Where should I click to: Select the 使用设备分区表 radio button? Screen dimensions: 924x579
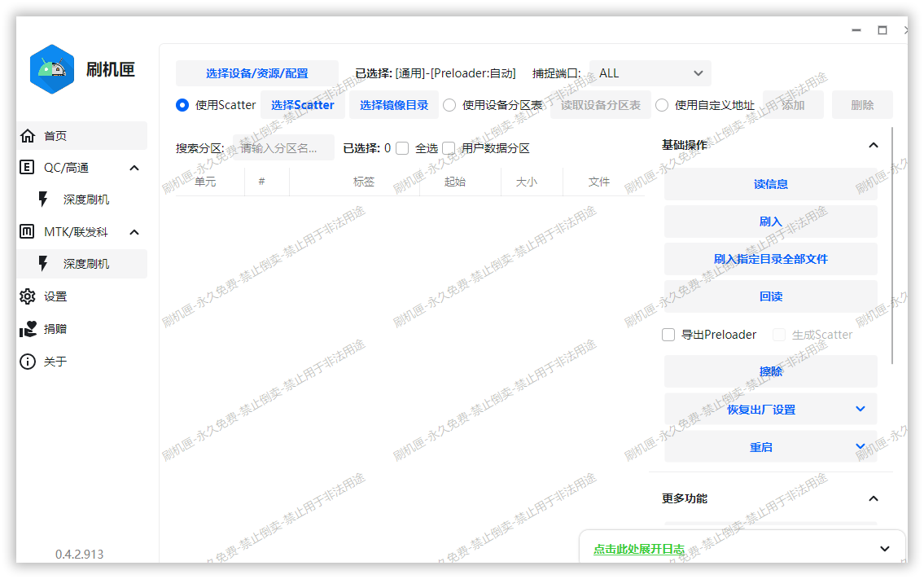click(449, 105)
